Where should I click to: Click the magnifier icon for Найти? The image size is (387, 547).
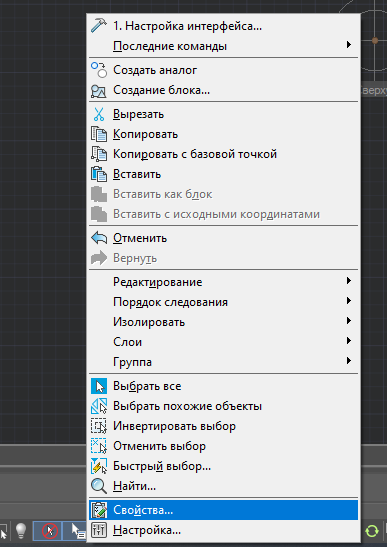99,486
